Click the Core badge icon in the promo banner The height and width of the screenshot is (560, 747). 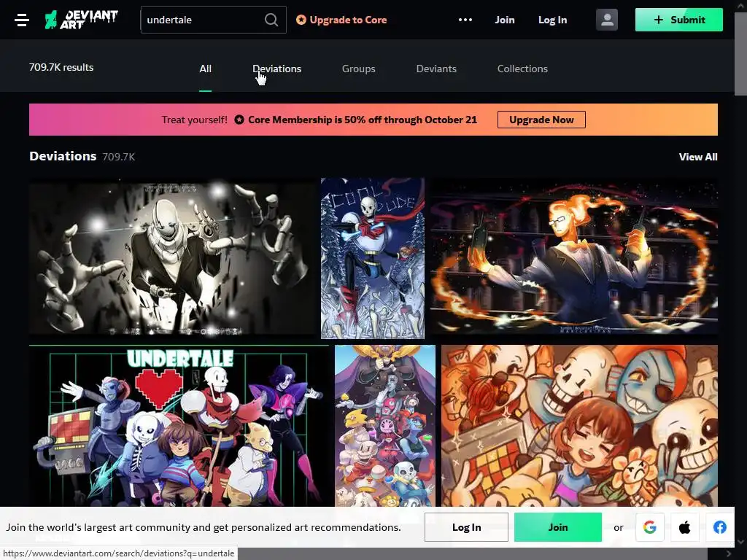click(x=239, y=120)
